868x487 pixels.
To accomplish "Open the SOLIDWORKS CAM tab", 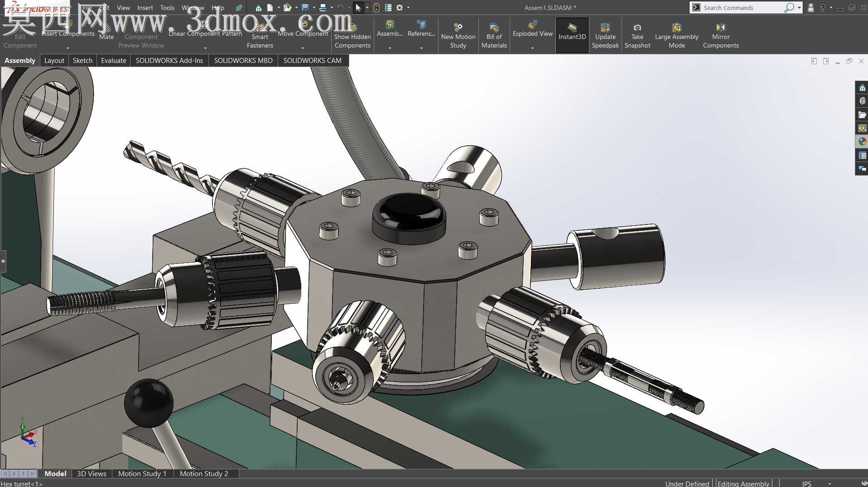I will point(312,60).
